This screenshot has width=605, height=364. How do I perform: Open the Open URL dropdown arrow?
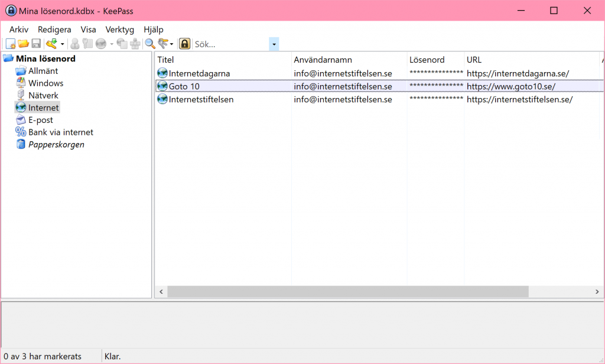click(x=112, y=44)
